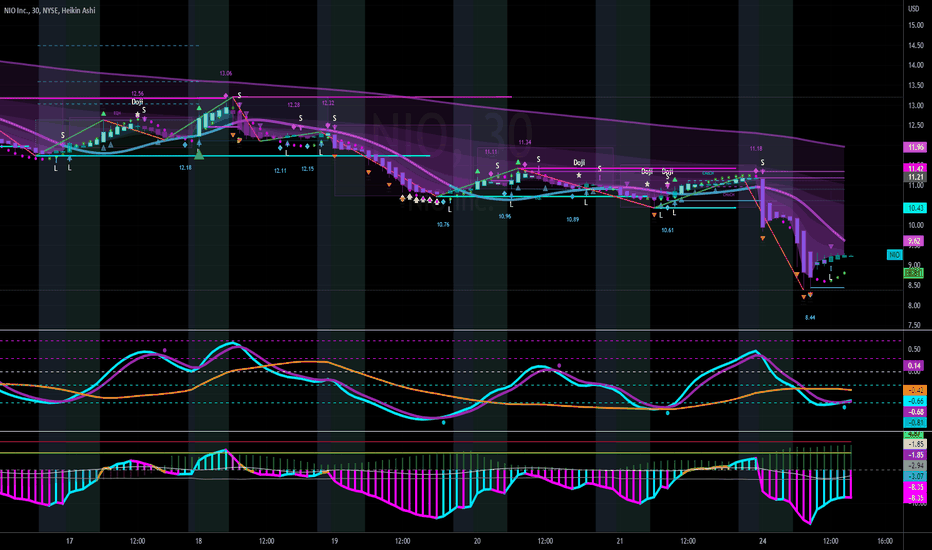Click the 12.11 low label
This screenshot has height=550, width=932.
[x=280, y=171]
